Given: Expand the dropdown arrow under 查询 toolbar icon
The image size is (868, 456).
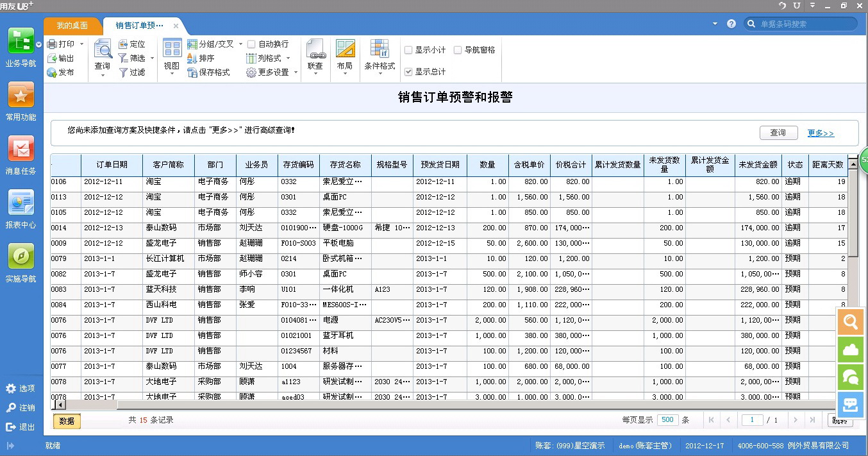Looking at the screenshot, I should click(x=103, y=75).
